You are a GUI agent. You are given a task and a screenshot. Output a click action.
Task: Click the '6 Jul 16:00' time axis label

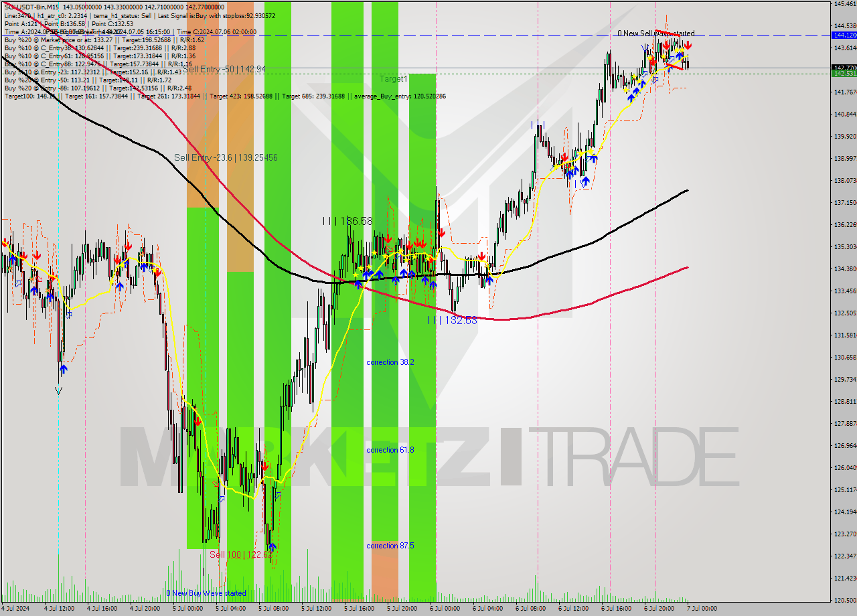(x=616, y=609)
